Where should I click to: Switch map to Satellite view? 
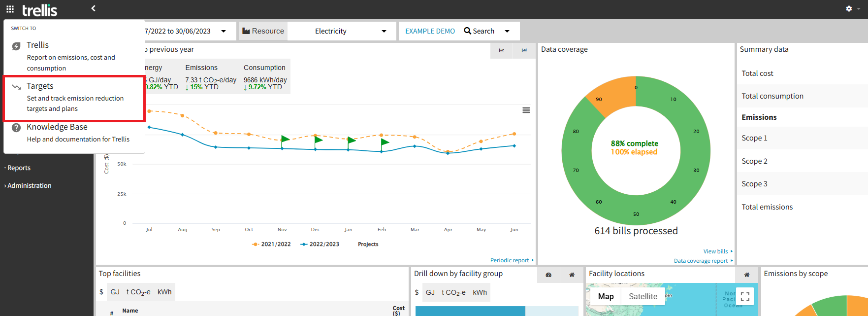click(643, 296)
